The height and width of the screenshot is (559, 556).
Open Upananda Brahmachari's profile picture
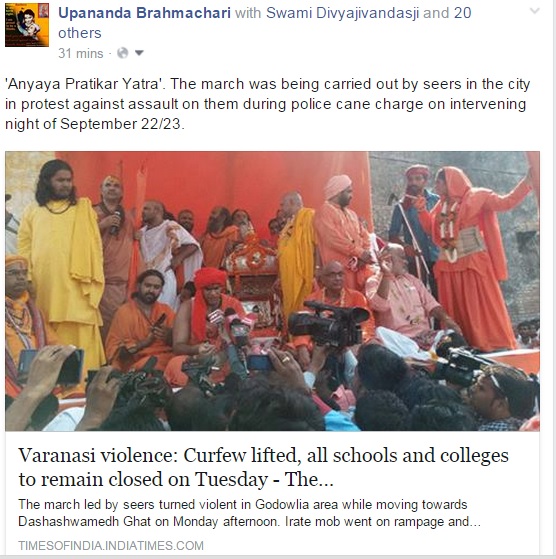pyautogui.click(x=27, y=25)
